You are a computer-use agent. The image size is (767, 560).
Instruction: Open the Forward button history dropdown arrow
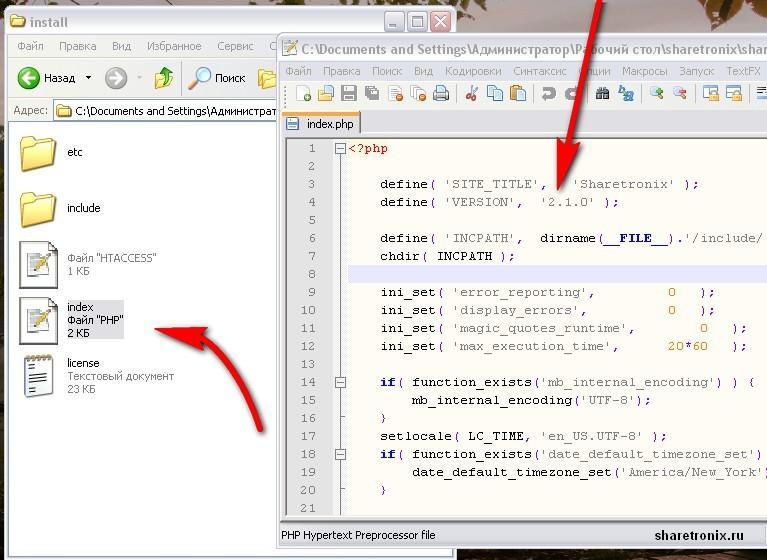tap(139, 78)
